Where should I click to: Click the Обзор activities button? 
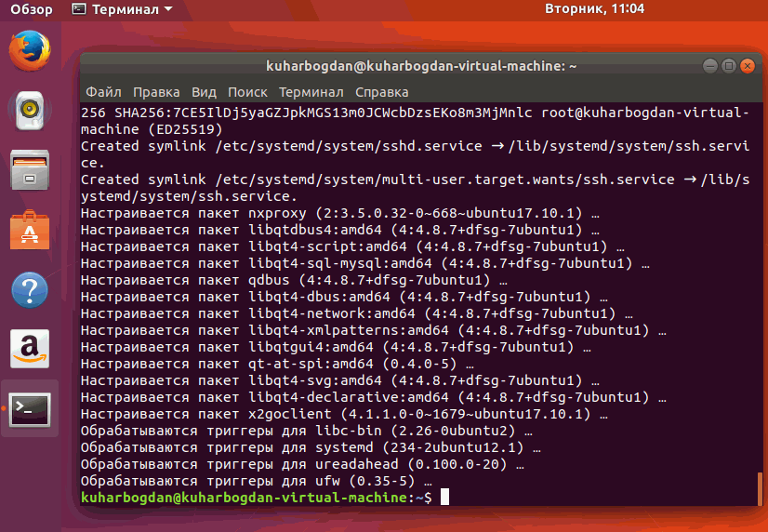click(31, 9)
